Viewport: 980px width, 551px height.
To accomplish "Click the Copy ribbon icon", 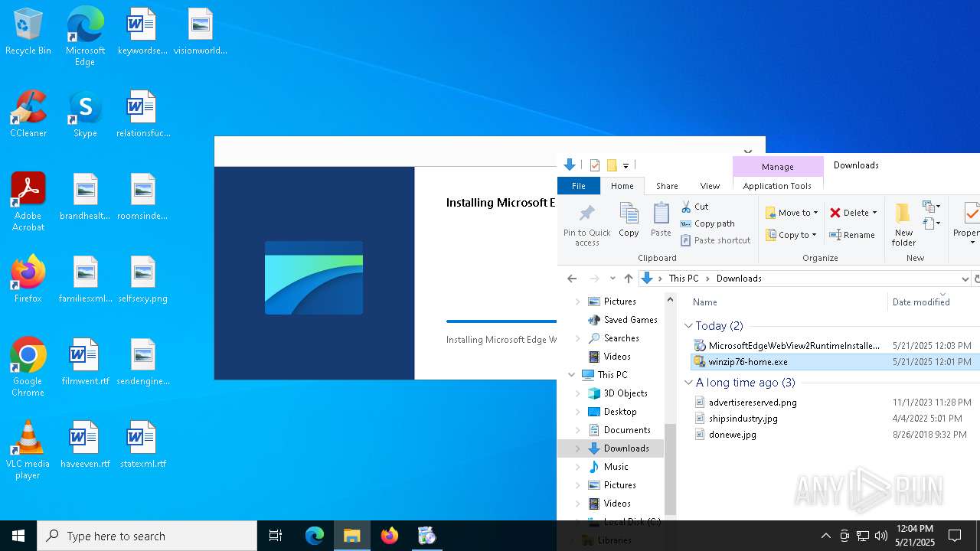I will coord(629,220).
